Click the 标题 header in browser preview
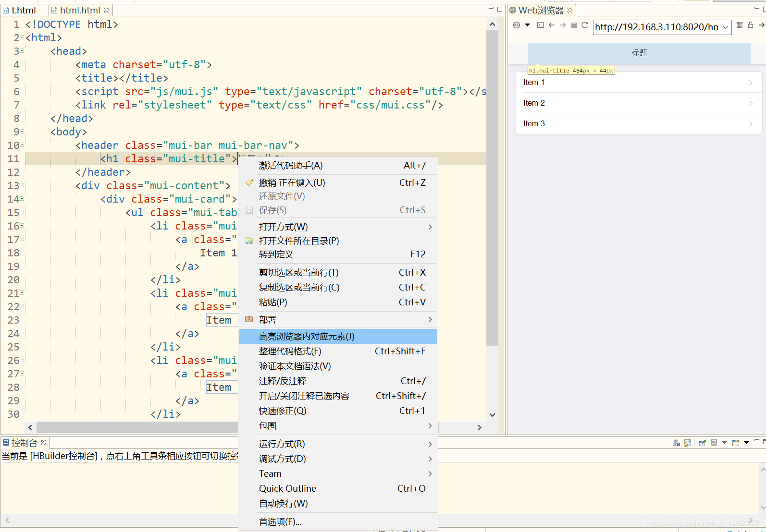This screenshot has height=532, width=766. 639,53
